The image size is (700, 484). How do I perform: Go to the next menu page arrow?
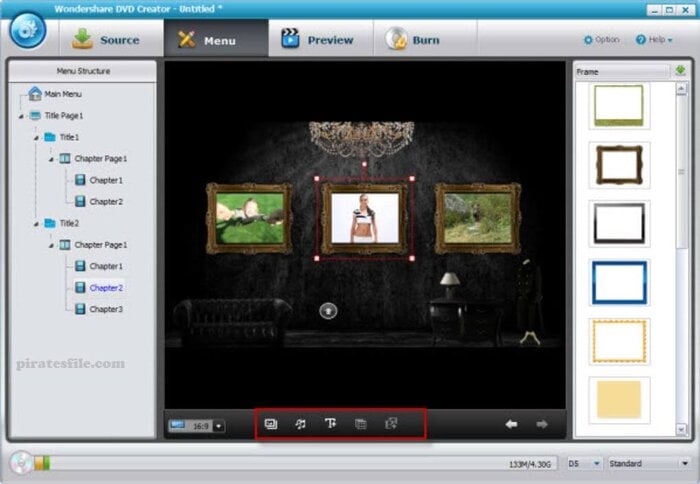click(542, 424)
